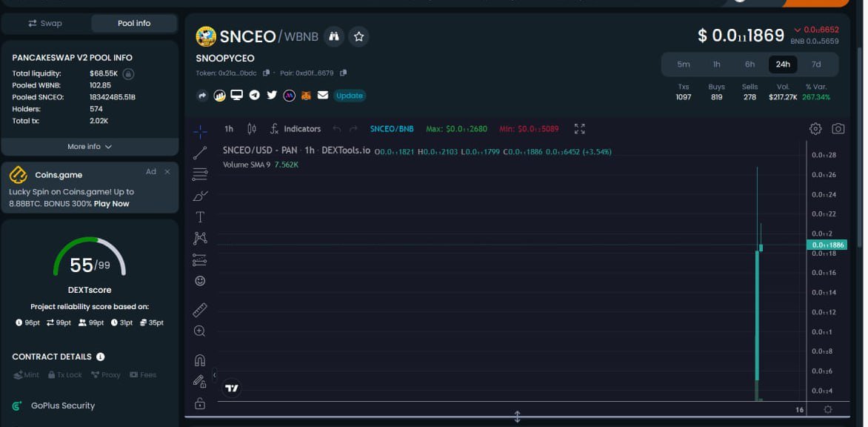This screenshot has width=868, height=427.
Task: Open the emoji smiley icon tool
Action: 200,281
